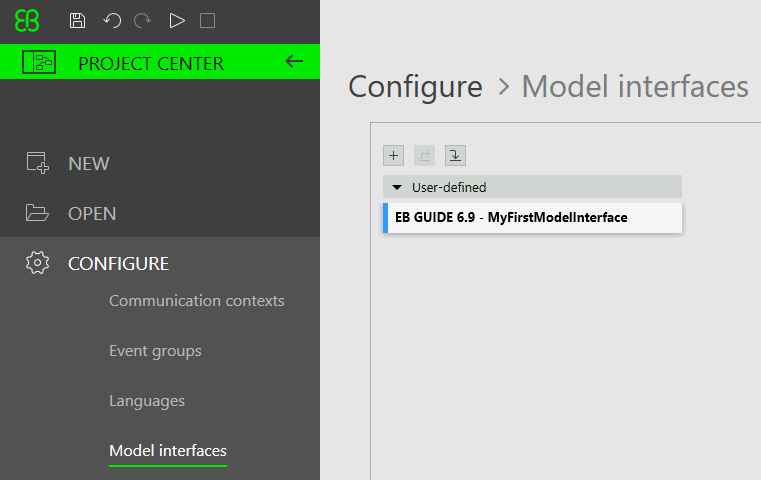Save the project with the floppy disk icon

(77, 21)
